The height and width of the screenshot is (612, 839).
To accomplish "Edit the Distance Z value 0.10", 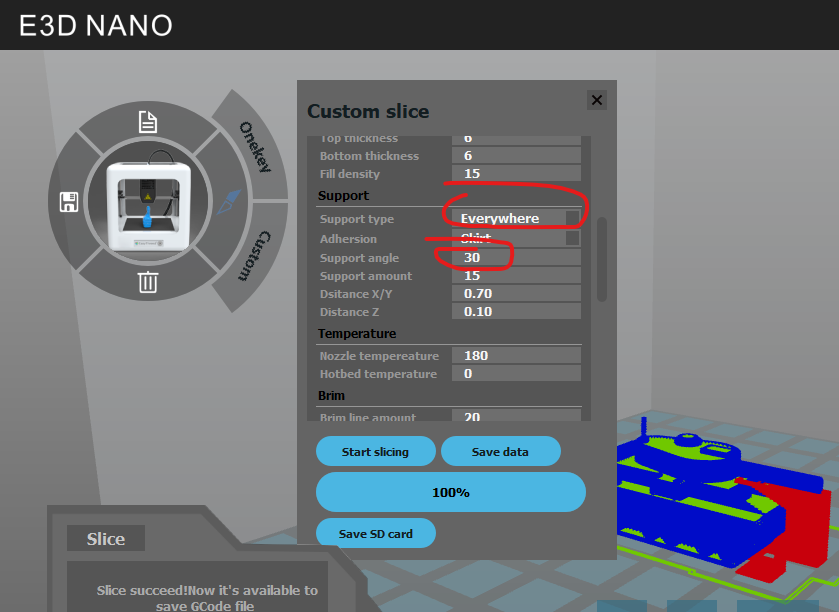I will point(516,311).
